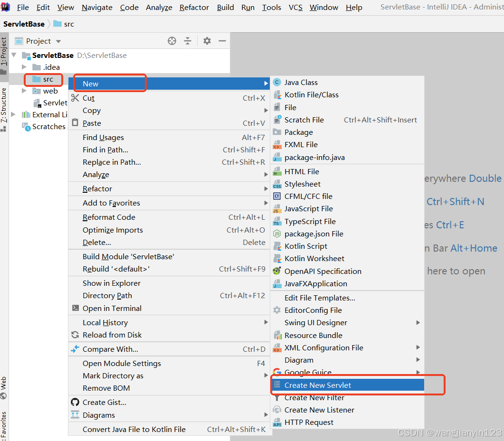
Task: Choose Compare With... entry
Action: click(170, 349)
